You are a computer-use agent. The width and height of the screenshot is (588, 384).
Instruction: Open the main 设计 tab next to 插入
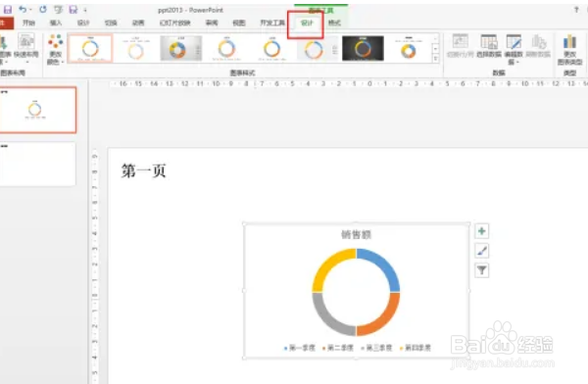click(83, 23)
